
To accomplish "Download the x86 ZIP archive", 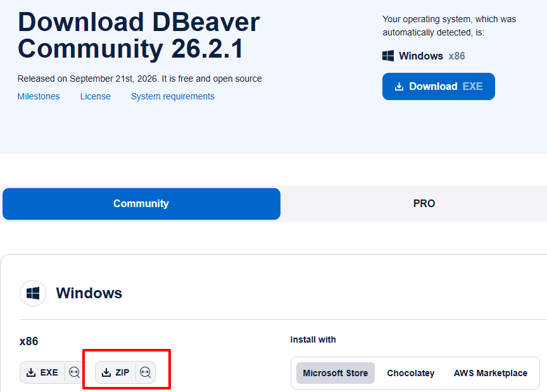I will click(x=115, y=372).
